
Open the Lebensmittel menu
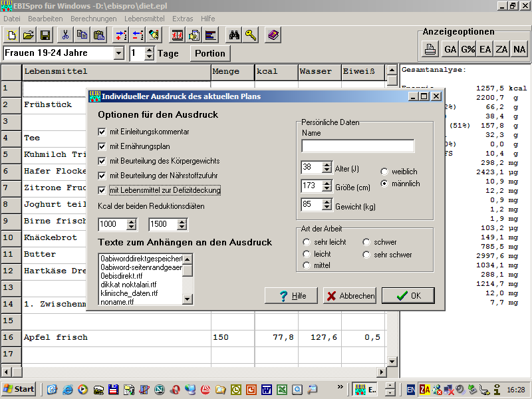144,19
